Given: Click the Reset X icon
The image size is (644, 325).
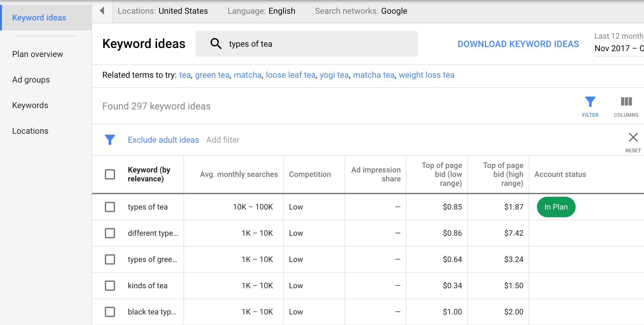Looking at the screenshot, I should [x=633, y=138].
